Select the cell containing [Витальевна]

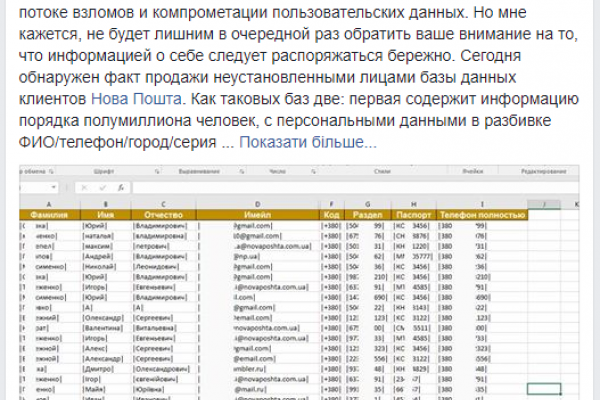[163, 328]
